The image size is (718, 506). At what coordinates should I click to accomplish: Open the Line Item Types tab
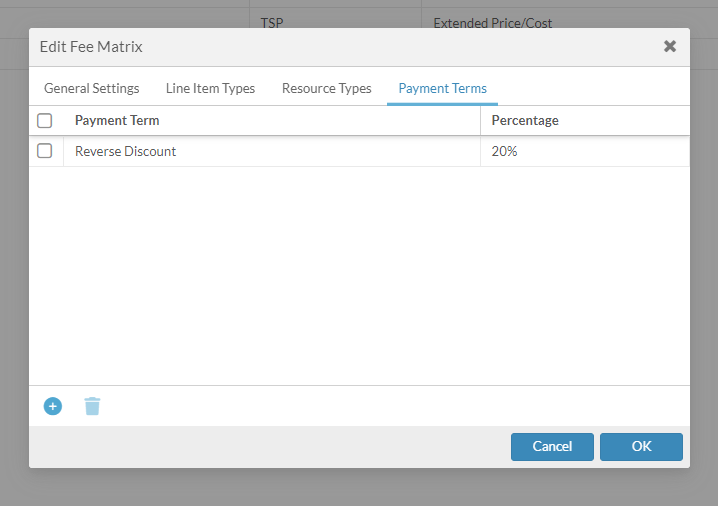click(x=210, y=88)
